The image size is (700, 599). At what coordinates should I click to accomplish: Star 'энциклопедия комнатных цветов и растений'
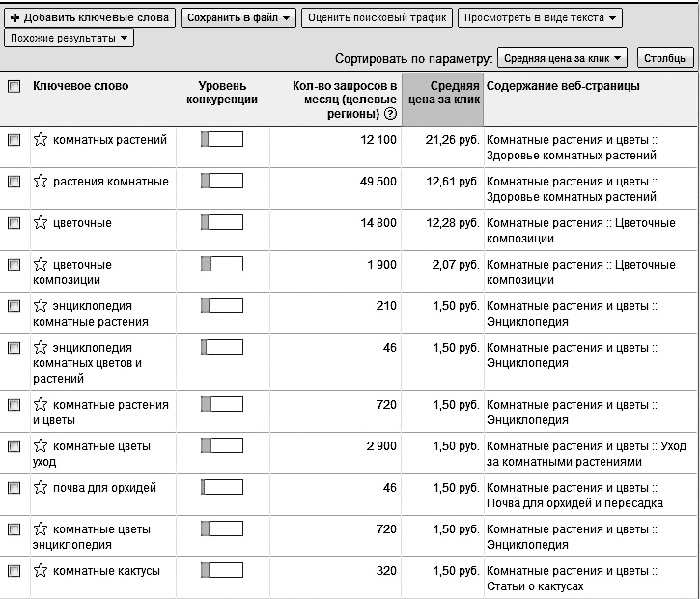pyautogui.click(x=41, y=348)
